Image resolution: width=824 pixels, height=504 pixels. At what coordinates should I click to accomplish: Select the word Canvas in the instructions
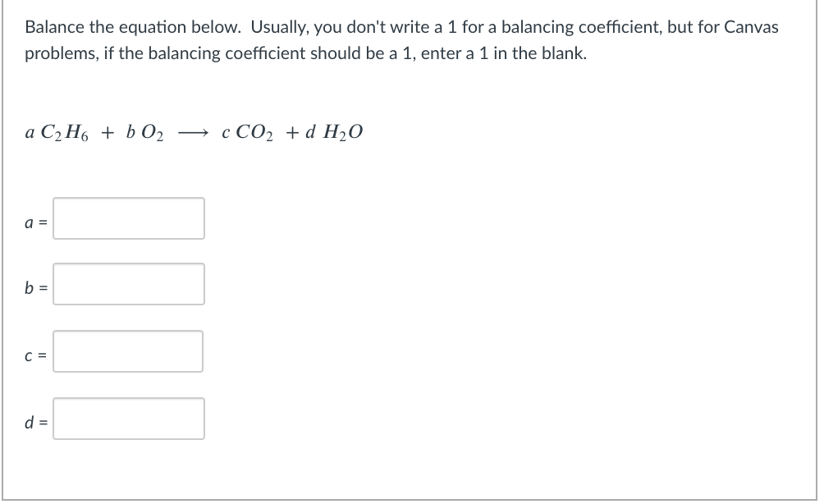(753, 26)
